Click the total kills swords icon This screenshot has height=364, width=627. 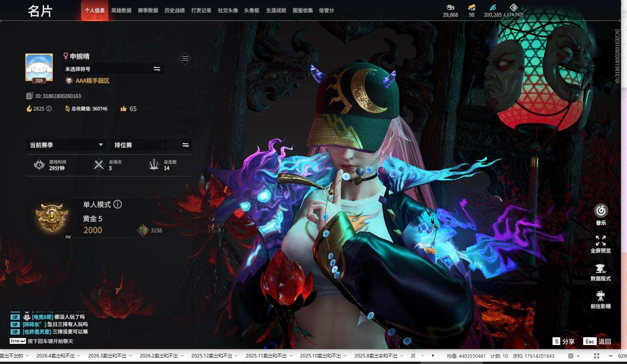154,165
